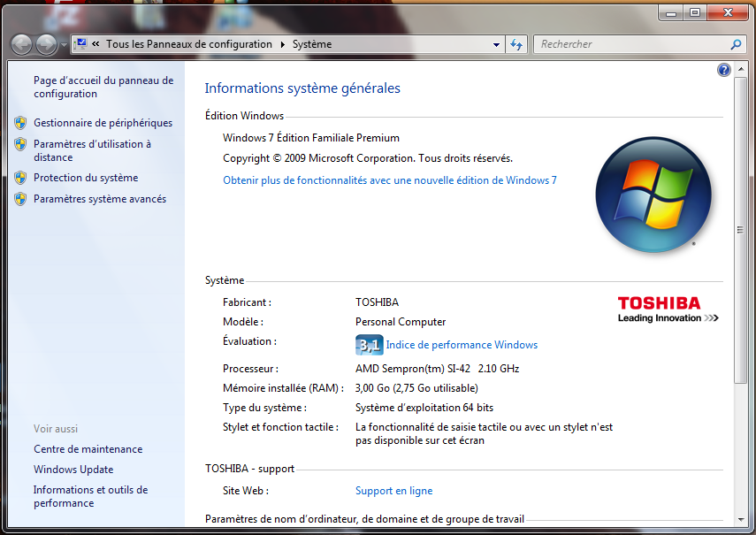
Task: Open 'Indice de performance Windows' link
Action: pyautogui.click(x=462, y=345)
